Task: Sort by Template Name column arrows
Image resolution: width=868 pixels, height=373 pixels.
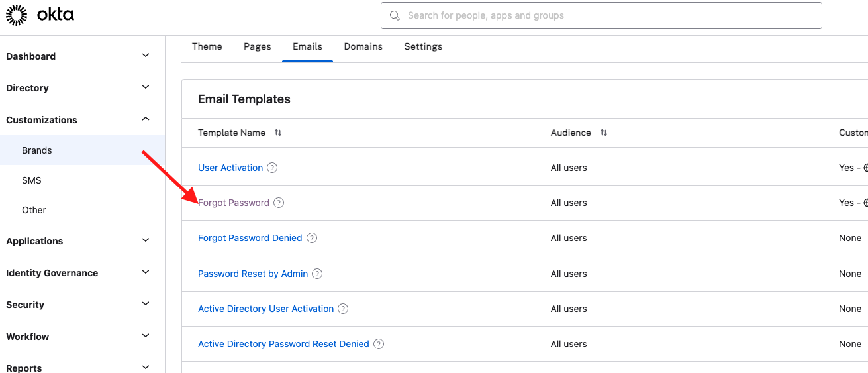Action: coord(278,133)
